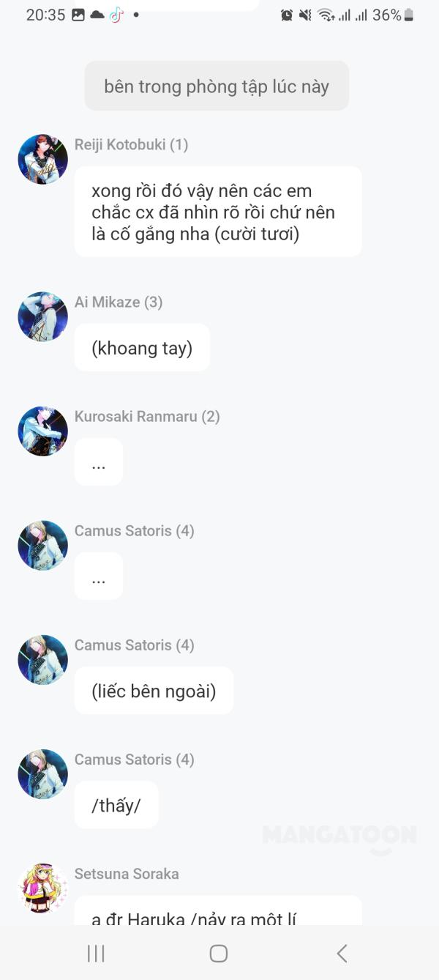Tap the Android home button icon
Screen dimensions: 439x980
coord(218,953)
